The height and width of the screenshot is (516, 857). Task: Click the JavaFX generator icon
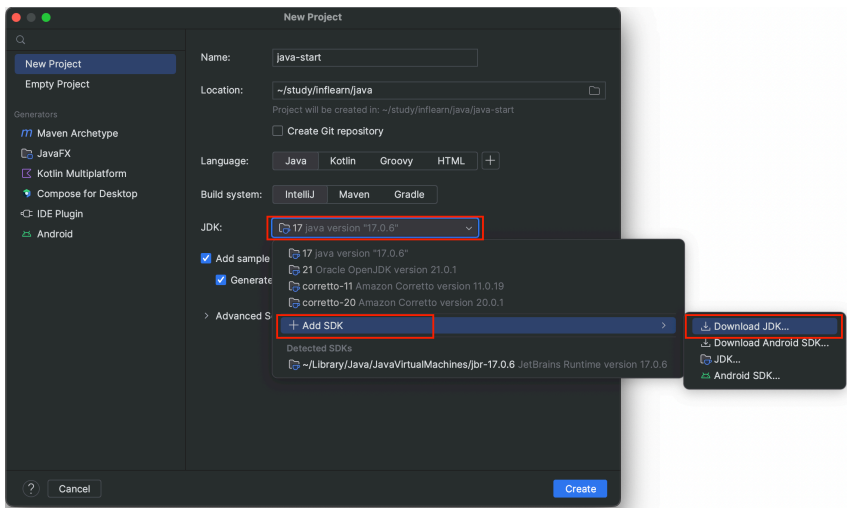tap(26, 154)
